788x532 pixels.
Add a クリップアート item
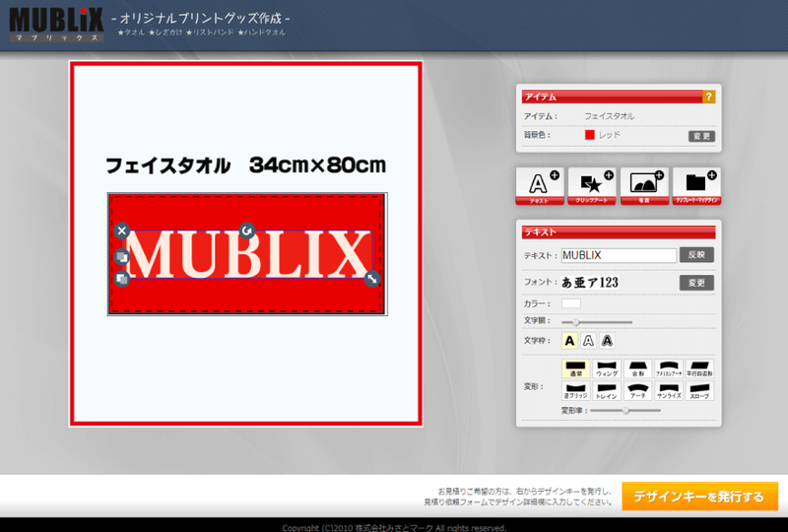coord(592,186)
